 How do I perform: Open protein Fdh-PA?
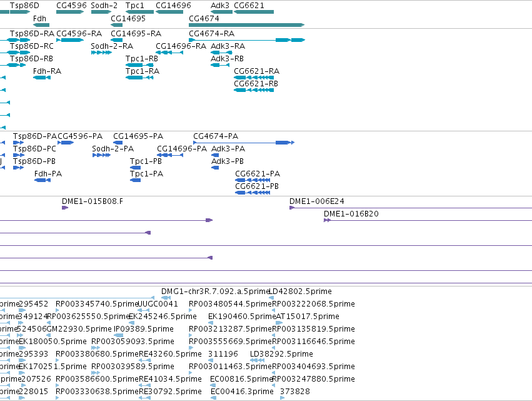tap(48, 174)
